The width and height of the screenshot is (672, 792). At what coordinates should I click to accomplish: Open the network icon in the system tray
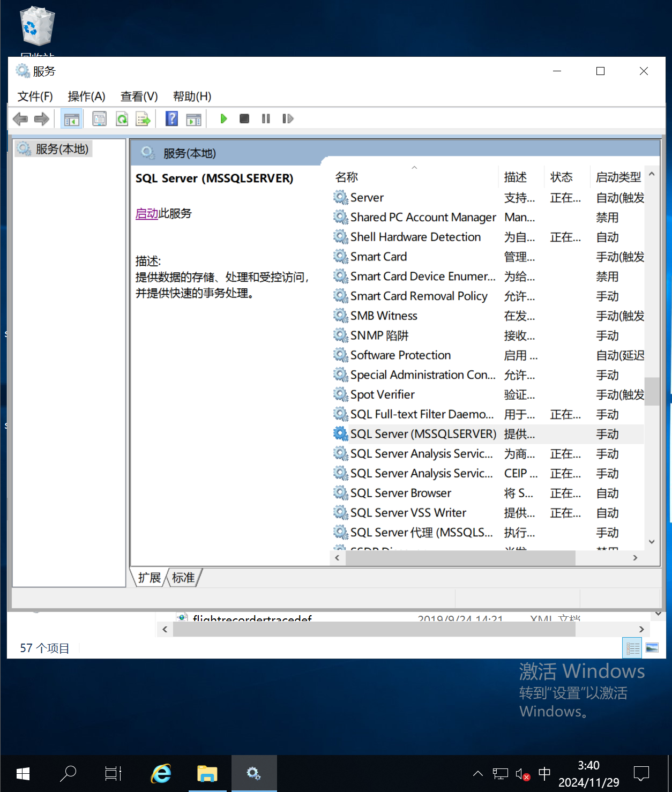click(500, 774)
